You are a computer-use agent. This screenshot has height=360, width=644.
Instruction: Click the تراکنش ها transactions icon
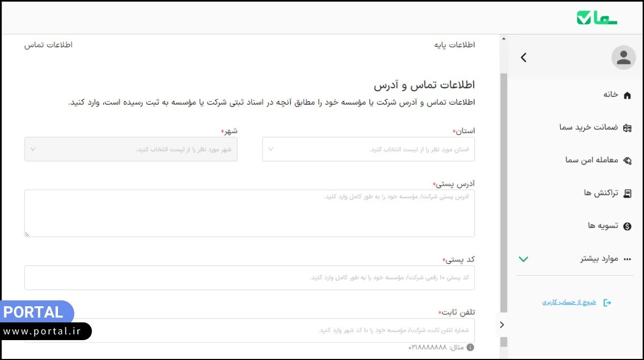point(627,193)
